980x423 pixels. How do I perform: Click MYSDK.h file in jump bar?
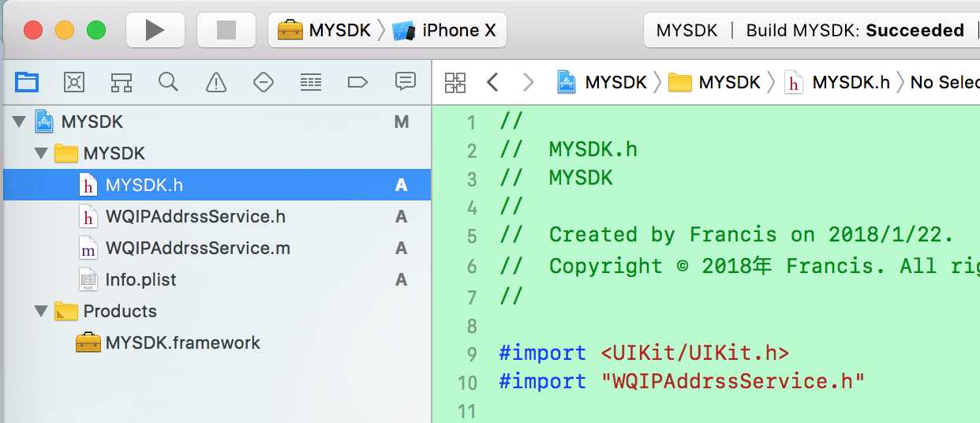[x=836, y=82]
